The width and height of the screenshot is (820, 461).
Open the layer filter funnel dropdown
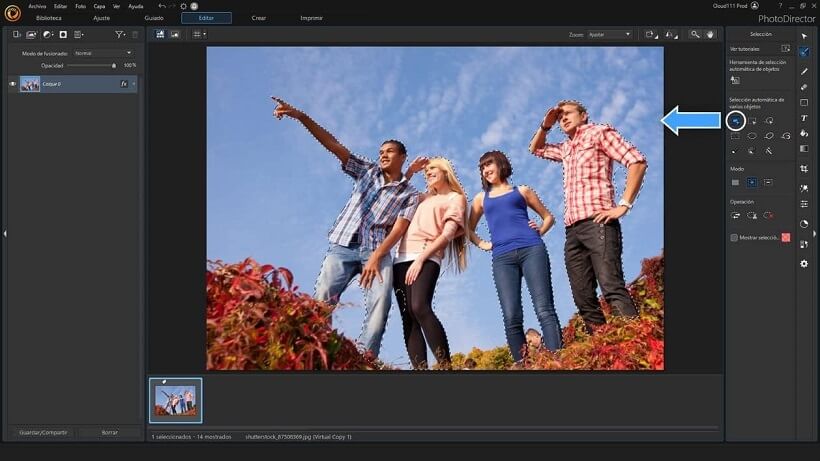(x=120, y=34)
